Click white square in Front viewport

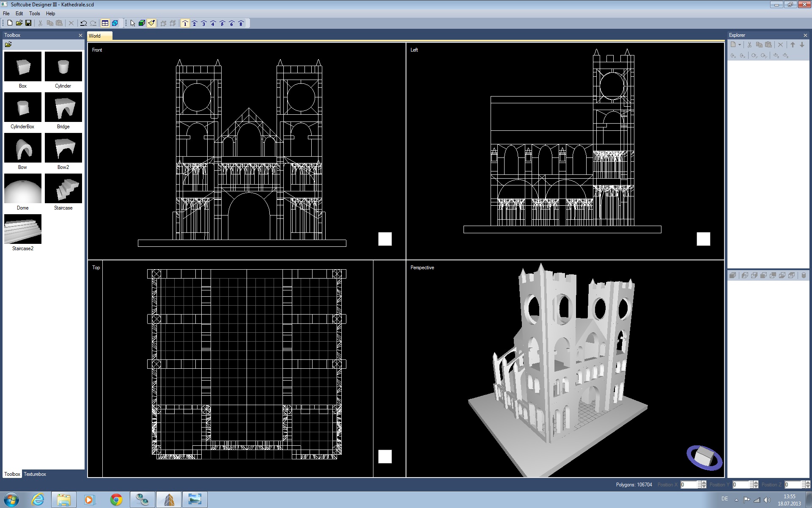[x=385, y=239]
